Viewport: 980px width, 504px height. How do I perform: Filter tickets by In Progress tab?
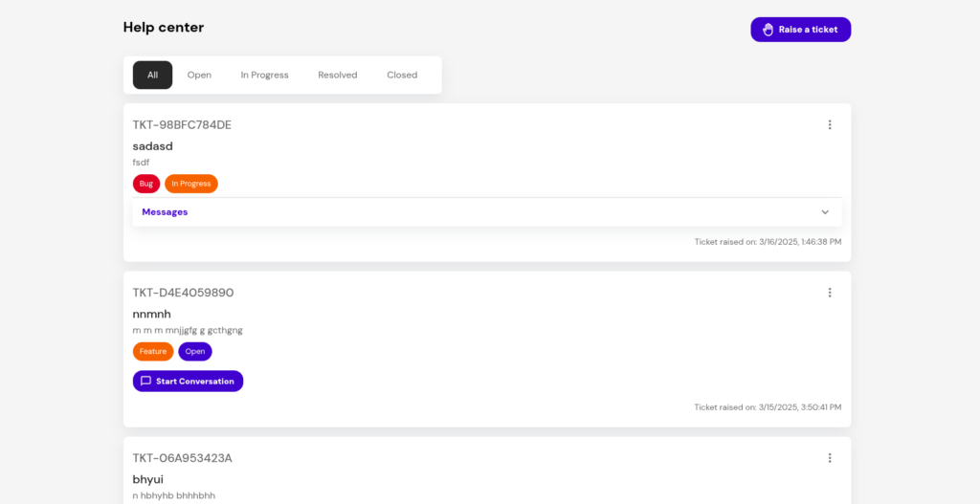point(264,75)
